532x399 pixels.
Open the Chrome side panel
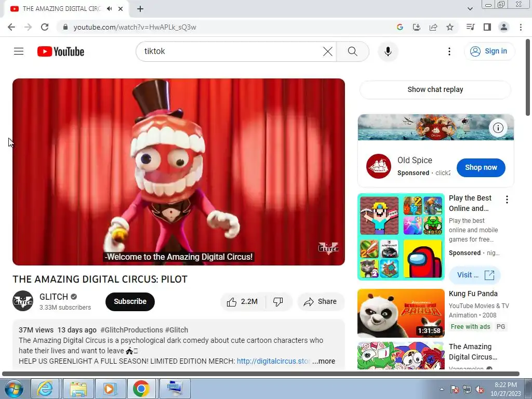(x=487, y=27)
